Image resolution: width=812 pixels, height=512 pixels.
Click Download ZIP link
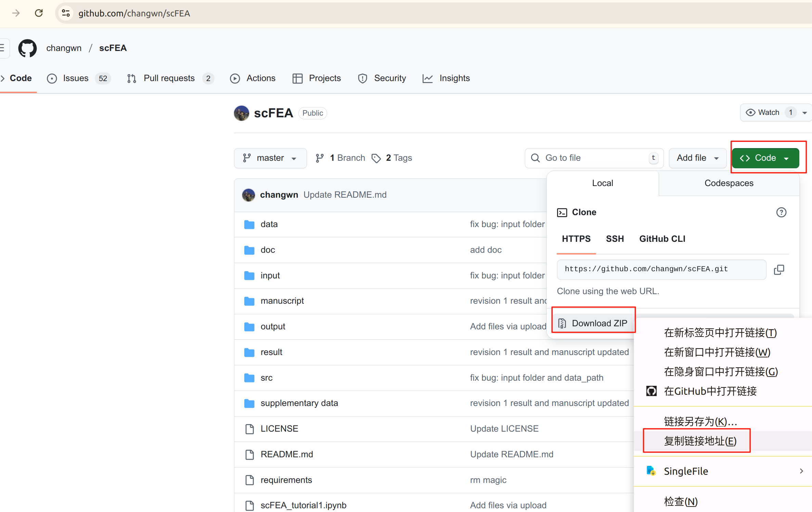coord(599,323)
